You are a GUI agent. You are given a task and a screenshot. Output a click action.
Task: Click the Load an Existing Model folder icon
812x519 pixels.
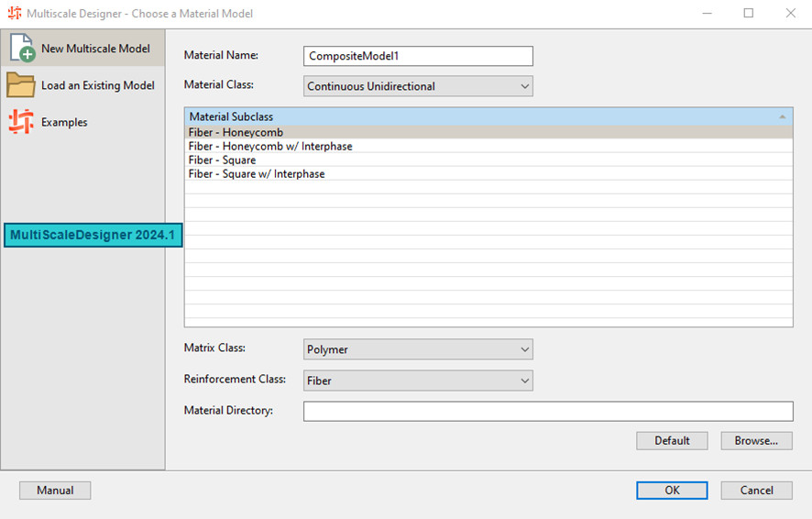coord(21,85)
